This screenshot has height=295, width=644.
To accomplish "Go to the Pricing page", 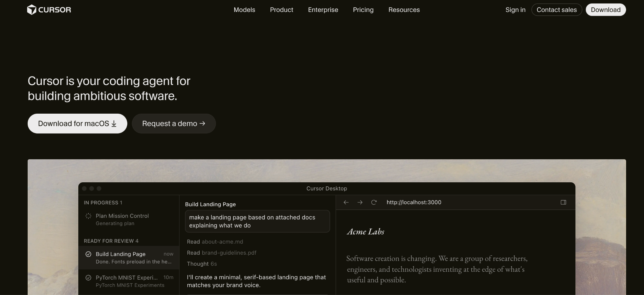I will [363, 10].
